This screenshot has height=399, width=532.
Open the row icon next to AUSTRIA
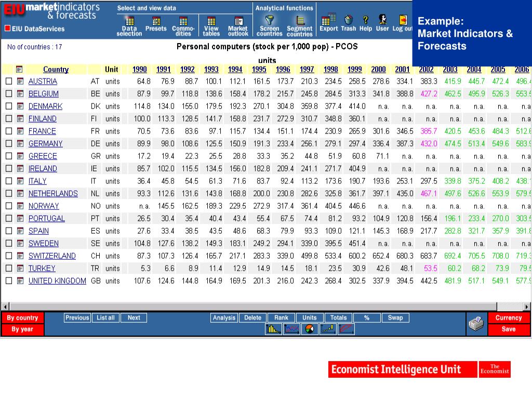(x=20, y=81)
